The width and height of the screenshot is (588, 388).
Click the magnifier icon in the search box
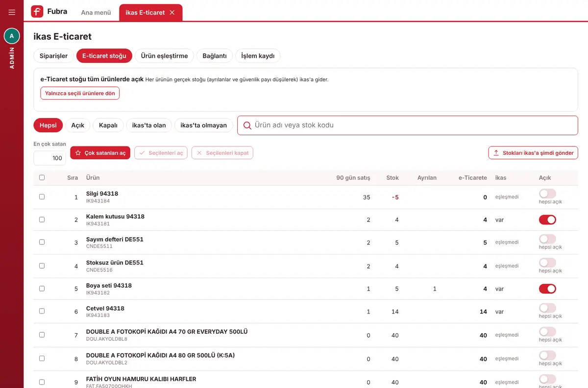pos(247,125)
